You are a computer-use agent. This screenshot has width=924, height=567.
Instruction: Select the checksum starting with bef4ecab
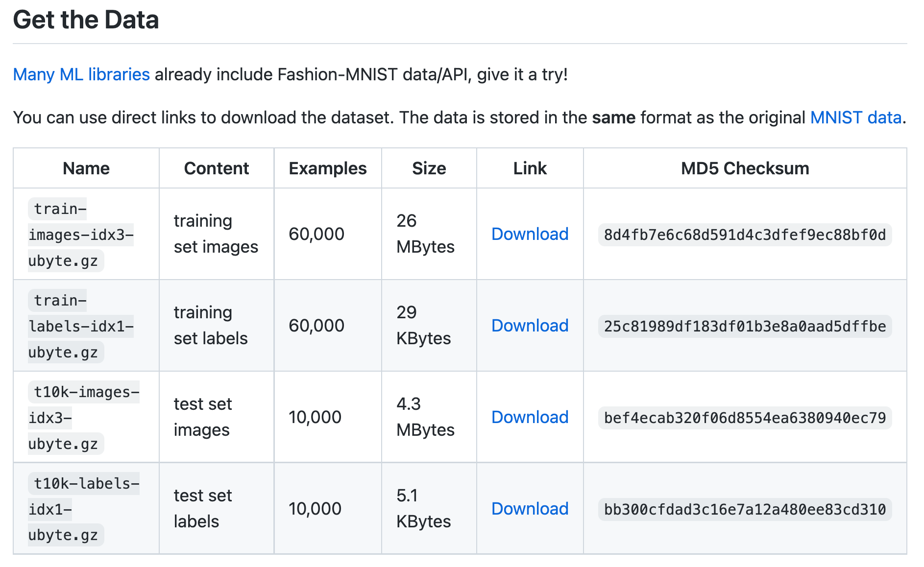point(745,418)
